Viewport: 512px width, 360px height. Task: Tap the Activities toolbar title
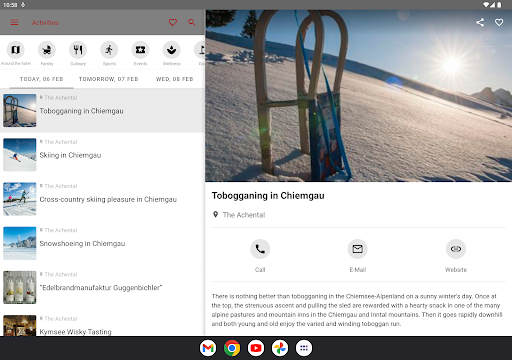coord(45,22)
